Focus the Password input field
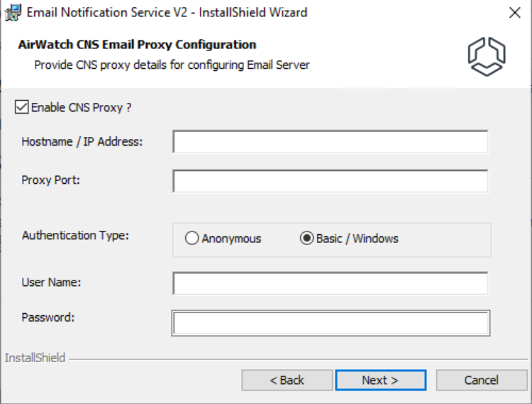532x404 pixels. pos(331,323)
